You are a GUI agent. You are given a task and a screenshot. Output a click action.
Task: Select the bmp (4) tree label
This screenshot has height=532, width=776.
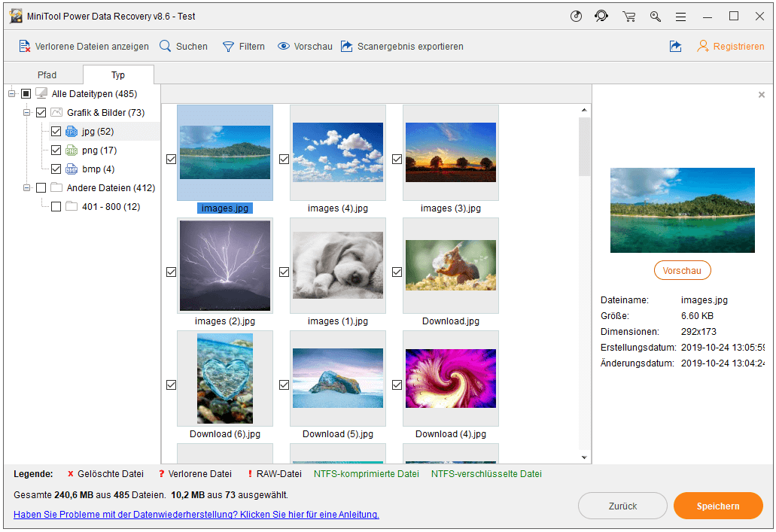(x=99, y=169)
